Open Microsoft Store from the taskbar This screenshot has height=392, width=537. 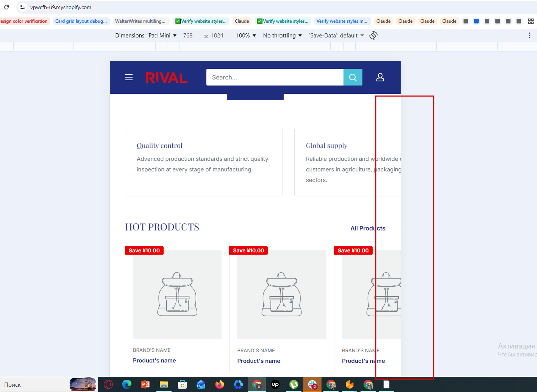[x=182, y=384]
